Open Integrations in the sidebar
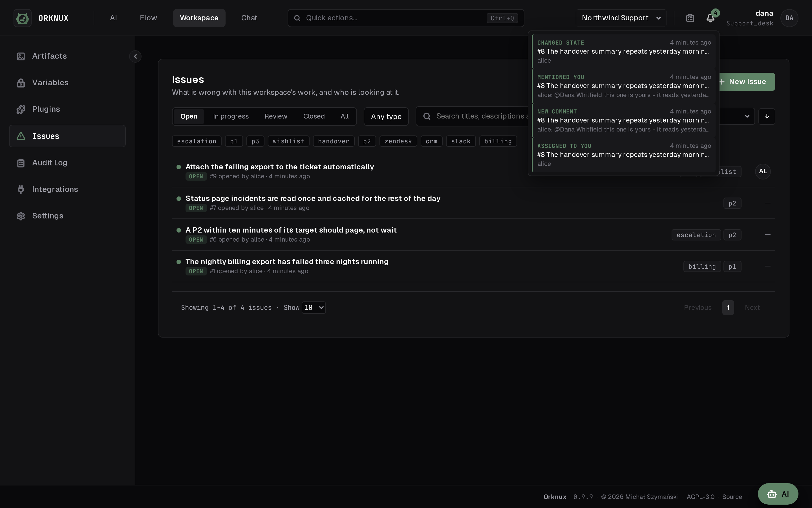The width and height of the screenshot is (812, 508). coord(67,189)
